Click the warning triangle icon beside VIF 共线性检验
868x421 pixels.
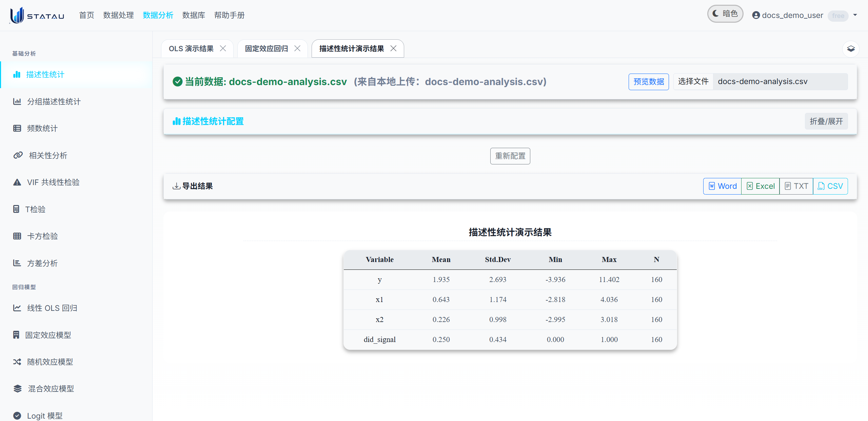[17, 182]
